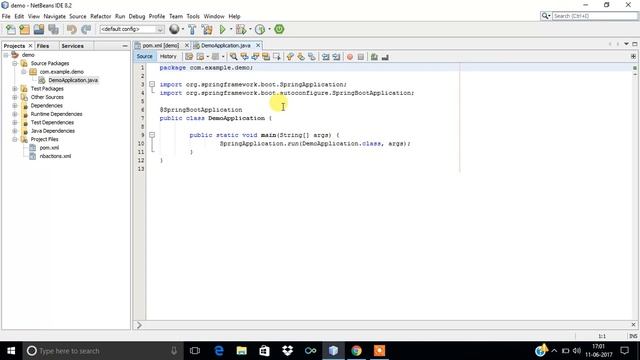
Task: Switch to the Files panel tab
Action: [x=43, y=46]
